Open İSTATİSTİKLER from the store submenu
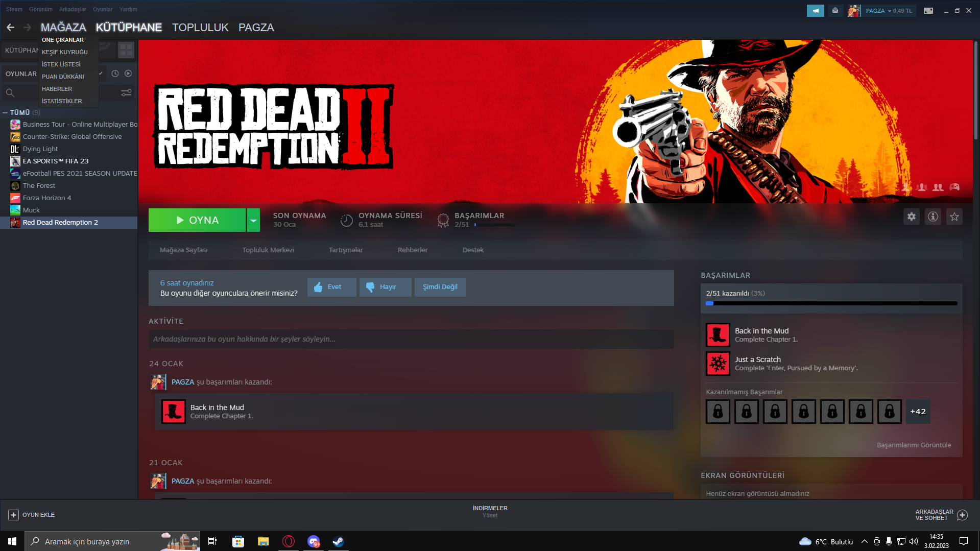The height and width of the screenshot is (551, 980). (x=62, y=101)
